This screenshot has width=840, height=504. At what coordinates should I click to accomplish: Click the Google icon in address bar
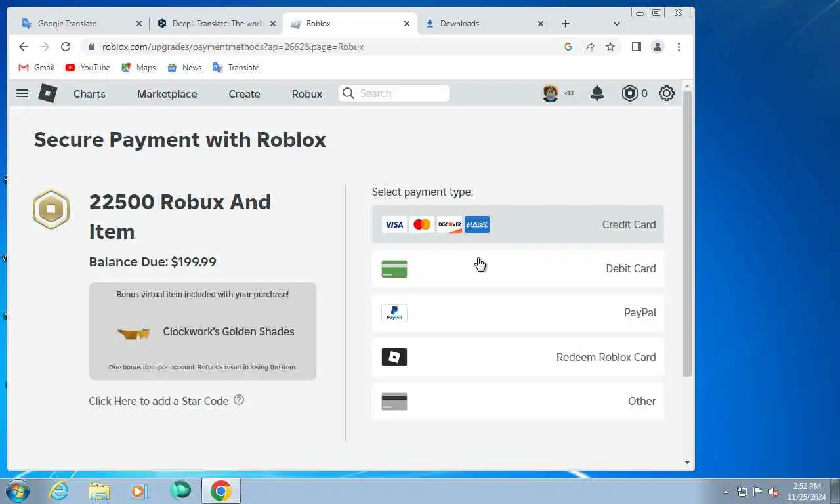[x=568, y=47]
